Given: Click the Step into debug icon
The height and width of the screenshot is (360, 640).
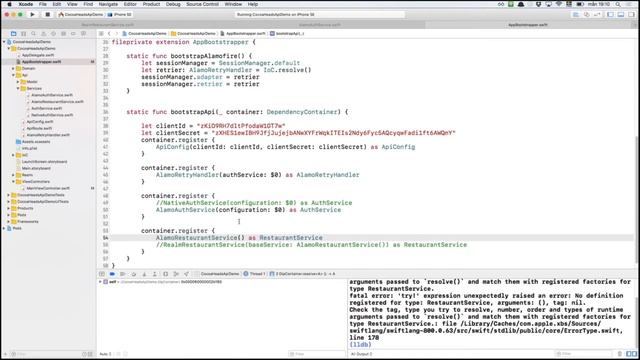Looking at the screenshot, I should (x=144, y=274).
